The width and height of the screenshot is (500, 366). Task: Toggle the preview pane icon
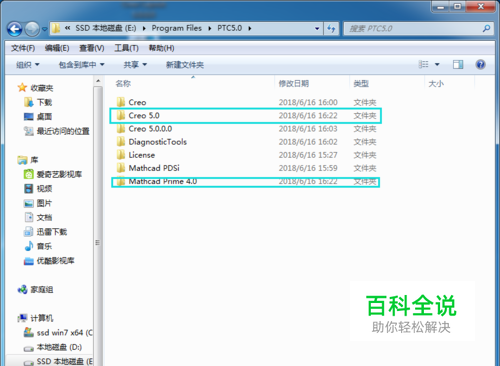(x=458, y=64)
